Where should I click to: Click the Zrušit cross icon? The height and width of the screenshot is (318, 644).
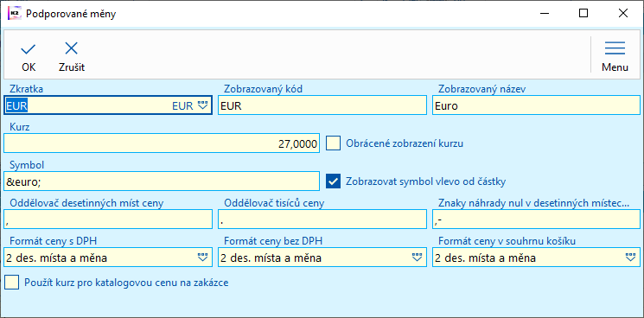pos(72,49)
